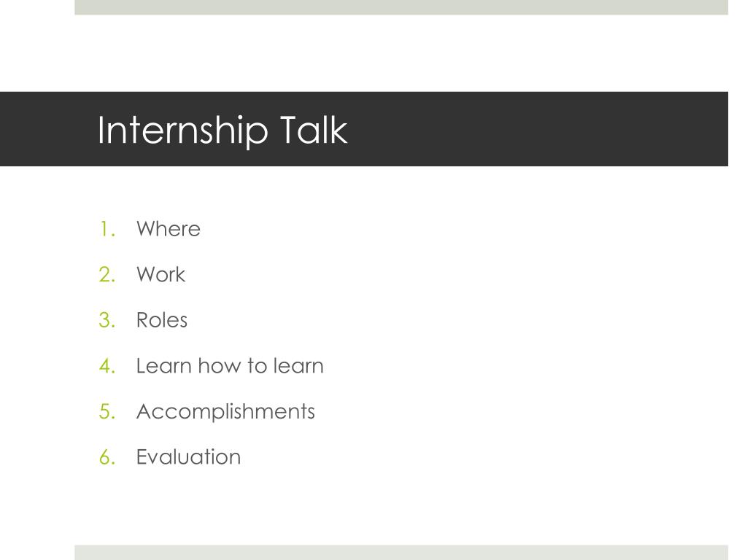Select the Roles list item

(161, 320)
